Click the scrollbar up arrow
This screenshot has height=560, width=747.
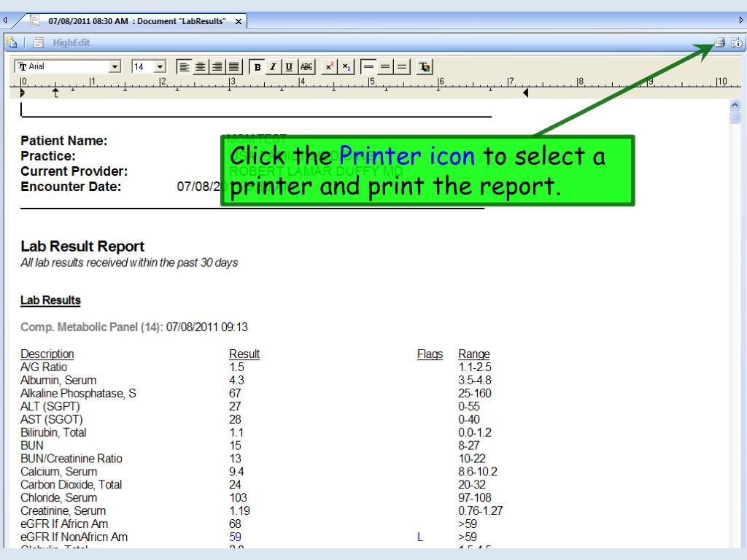pyautogui.click(x=735, y=105)
